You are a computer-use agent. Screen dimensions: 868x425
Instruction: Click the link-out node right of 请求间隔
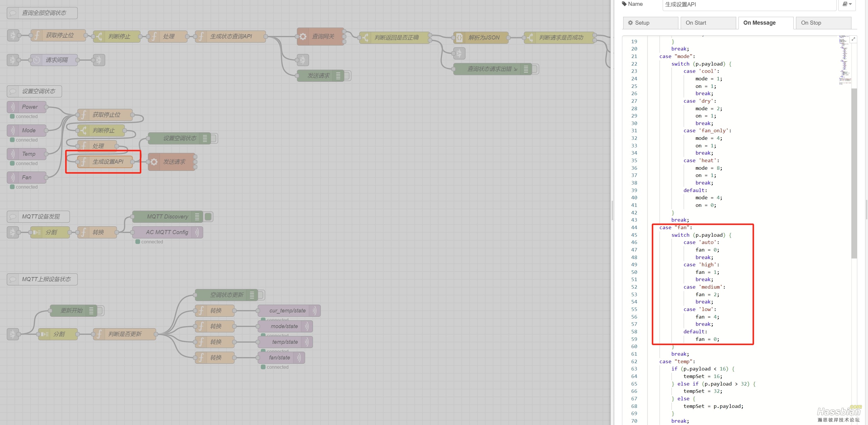99,60
